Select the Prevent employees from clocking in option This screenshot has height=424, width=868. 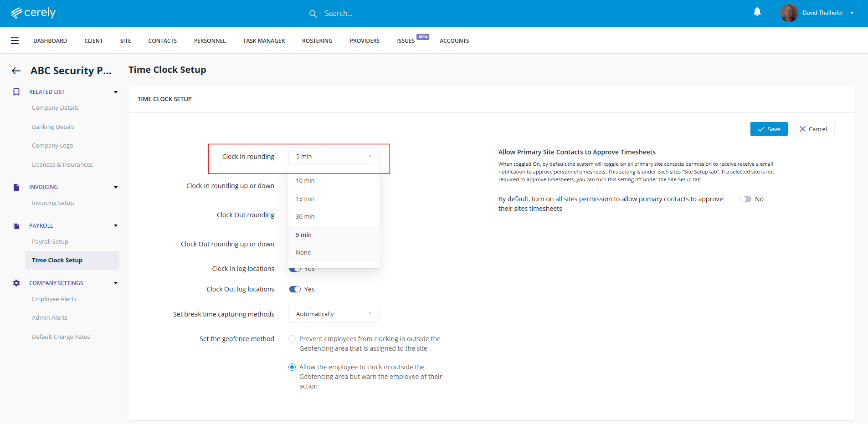coord(292,339)
